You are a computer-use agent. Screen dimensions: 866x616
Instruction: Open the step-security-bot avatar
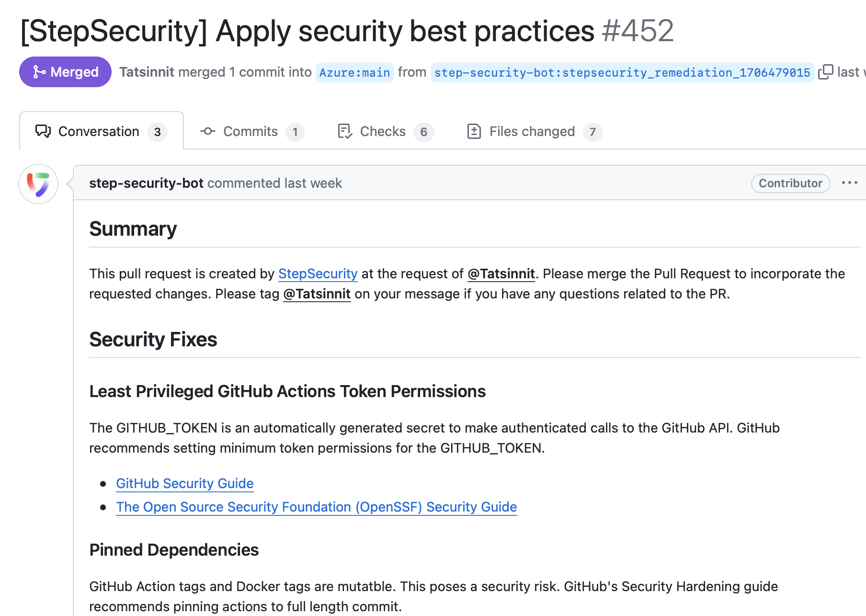(x=38, y=184)
